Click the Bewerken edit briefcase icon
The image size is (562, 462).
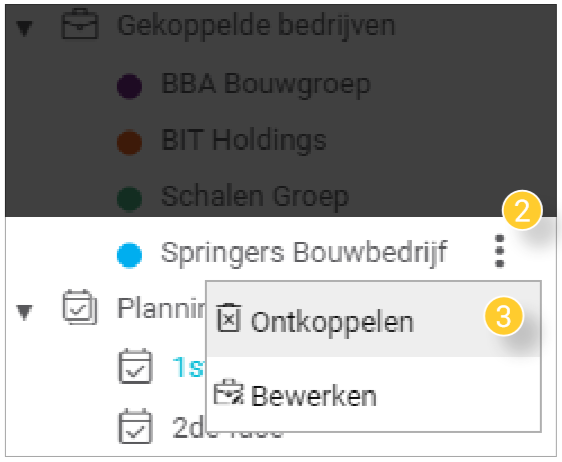[228, 392]
